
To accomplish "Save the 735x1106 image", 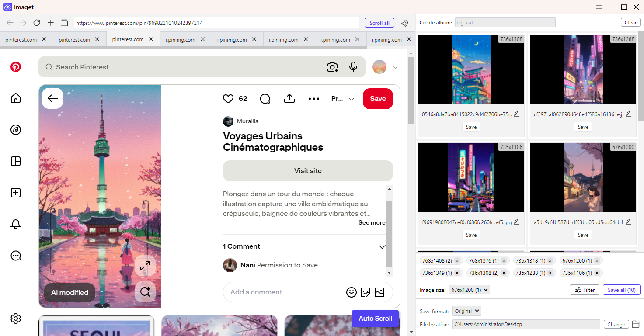I will (471, 235).
